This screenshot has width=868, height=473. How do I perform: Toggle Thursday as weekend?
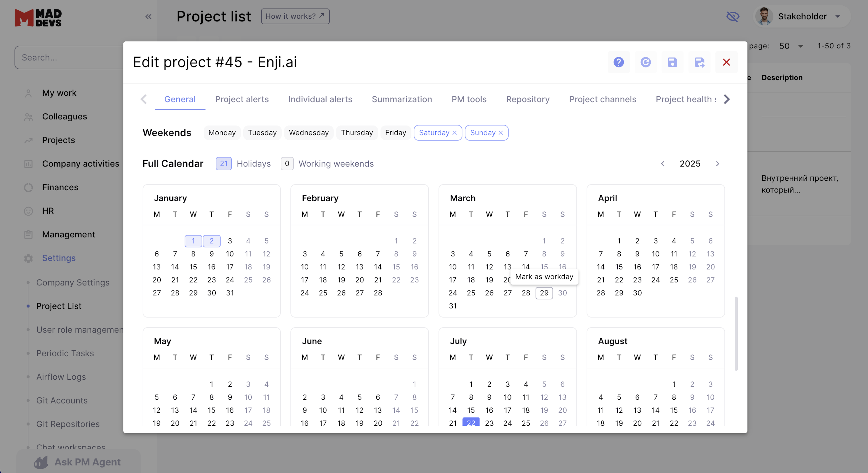coord(357,132)
